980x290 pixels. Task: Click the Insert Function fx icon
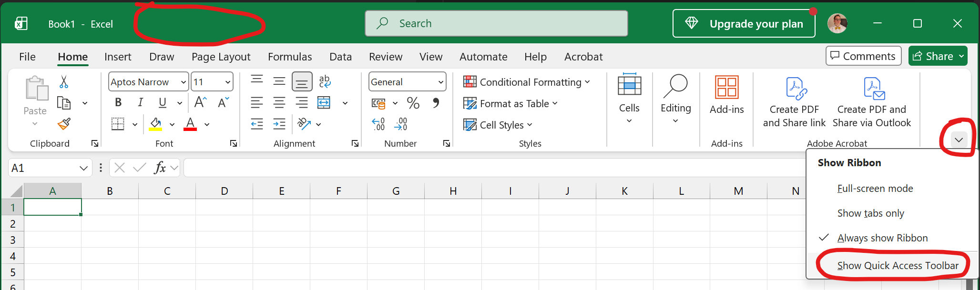pyautogui.click(x=160, y=168)
